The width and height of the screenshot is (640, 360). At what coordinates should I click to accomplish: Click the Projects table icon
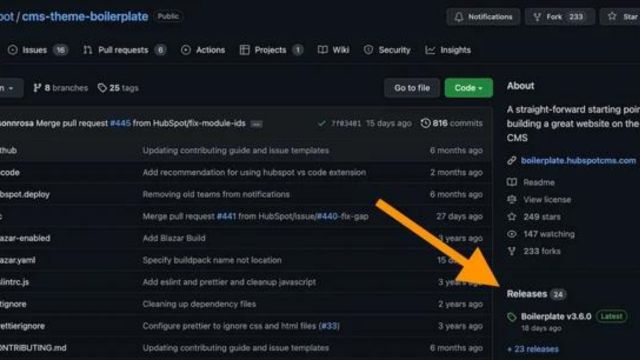pyautogui.click(x=244, y=50)
